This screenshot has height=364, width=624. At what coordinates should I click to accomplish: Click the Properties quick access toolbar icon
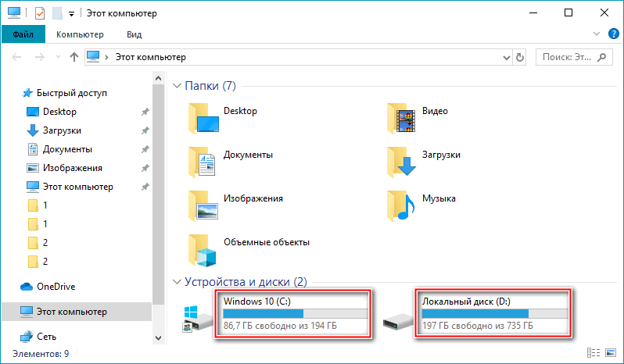pos(40,13)
